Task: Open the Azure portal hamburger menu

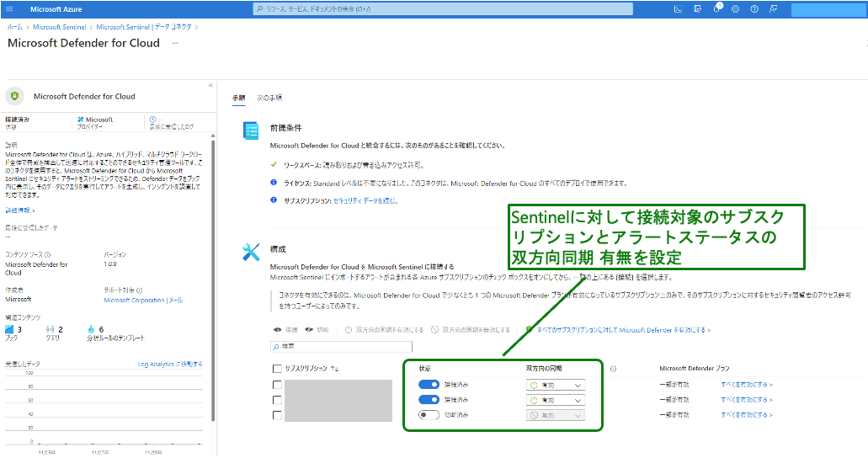Action: 9,9
